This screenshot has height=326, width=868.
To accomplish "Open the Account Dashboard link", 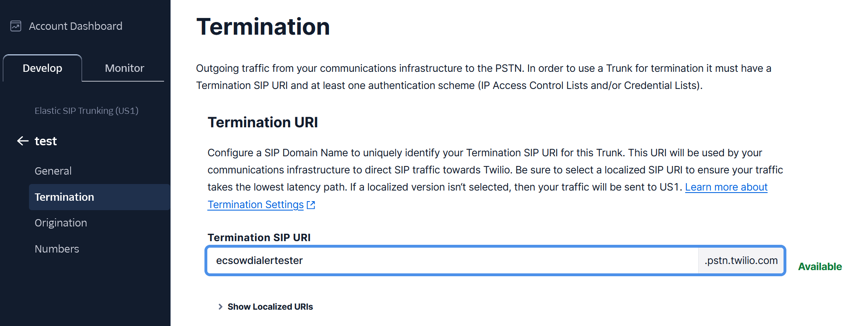I will pyautogui.click(x=75, y=26).
